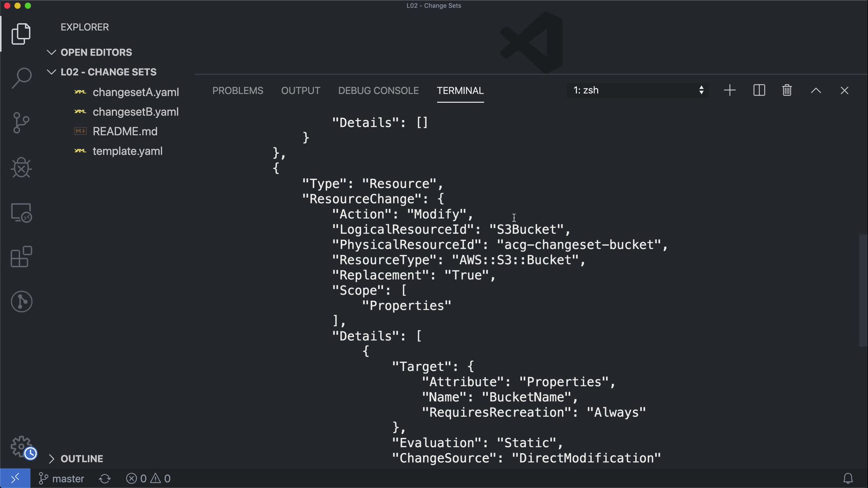Create a new terminal with plus icon
Image resolution: width=868 pixels, height=488 pixels.
point(730,90)
